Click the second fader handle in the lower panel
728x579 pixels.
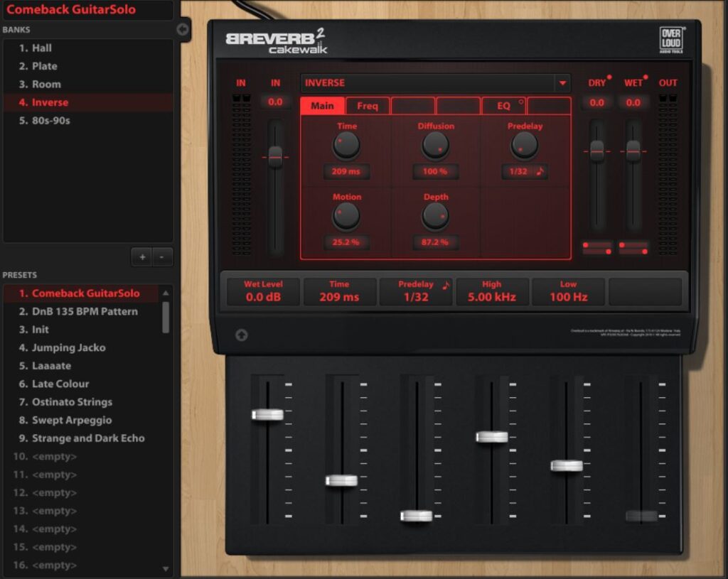pos(342,481)
